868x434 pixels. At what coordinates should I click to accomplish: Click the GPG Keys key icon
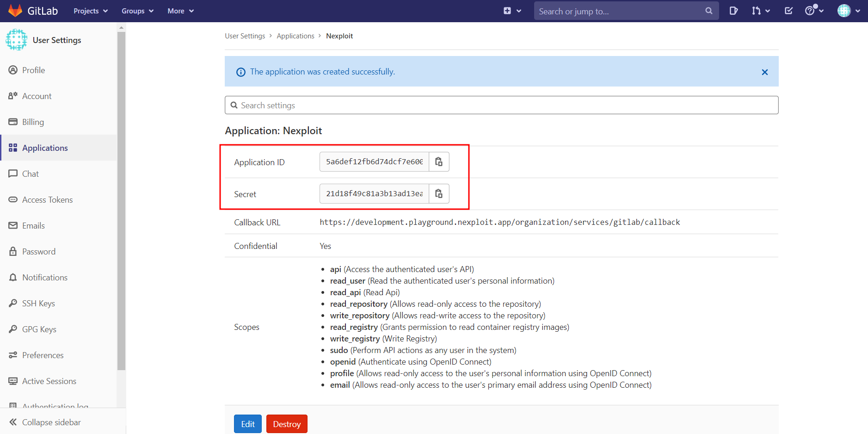(x=13, y=329)
